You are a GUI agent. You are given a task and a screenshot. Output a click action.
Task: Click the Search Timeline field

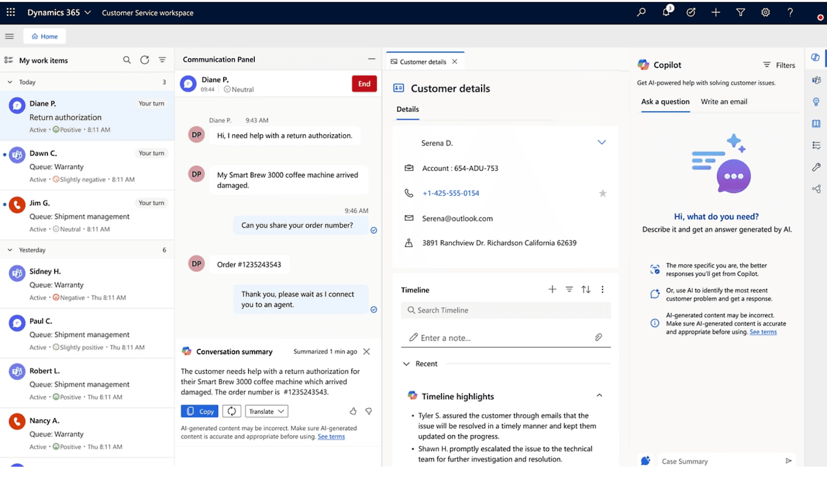pyautogui.click(x=506, y=310)
